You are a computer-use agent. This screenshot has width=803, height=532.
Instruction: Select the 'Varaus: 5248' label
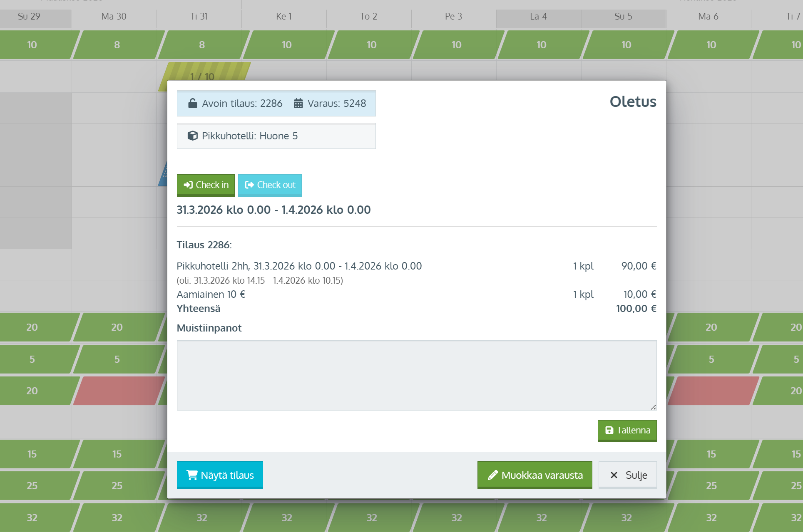pyautogui.click(x=337, y=103)
